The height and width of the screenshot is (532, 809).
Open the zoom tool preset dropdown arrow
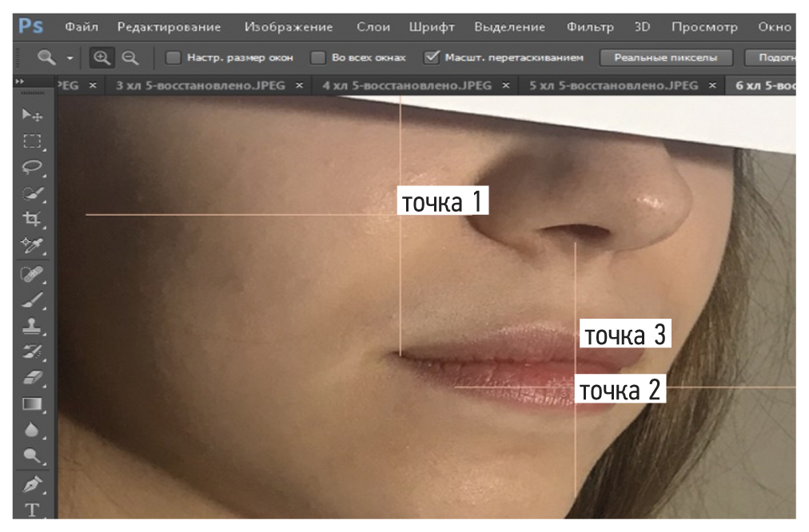(x=70, y=58)
